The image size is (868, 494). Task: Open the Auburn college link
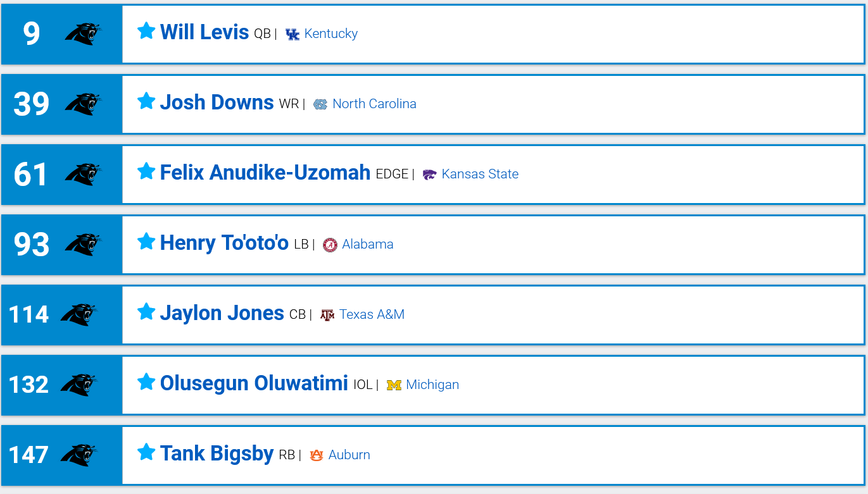[x=349, y=455]
